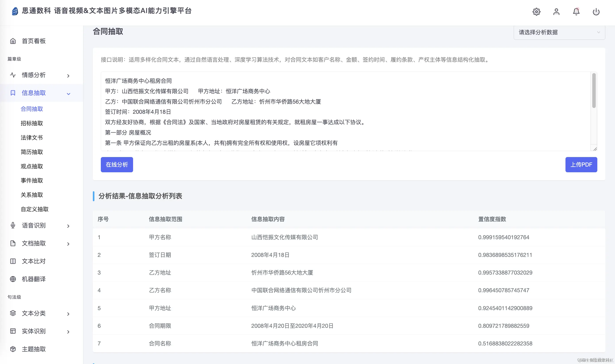Viewport: 615px width, 364px height.
Task: Click the settings gear icon in header
Action: tap(536, 11)
